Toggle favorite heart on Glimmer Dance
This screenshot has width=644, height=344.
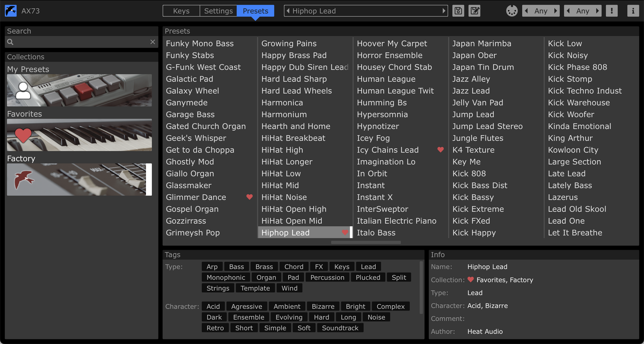[x=250, y=197]
